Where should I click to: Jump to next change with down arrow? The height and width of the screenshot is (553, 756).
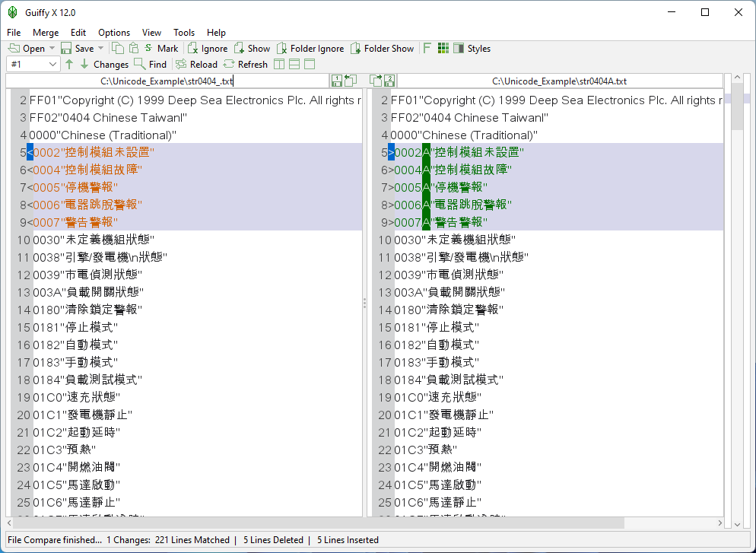pyautogui.click(x=84, y=65)
